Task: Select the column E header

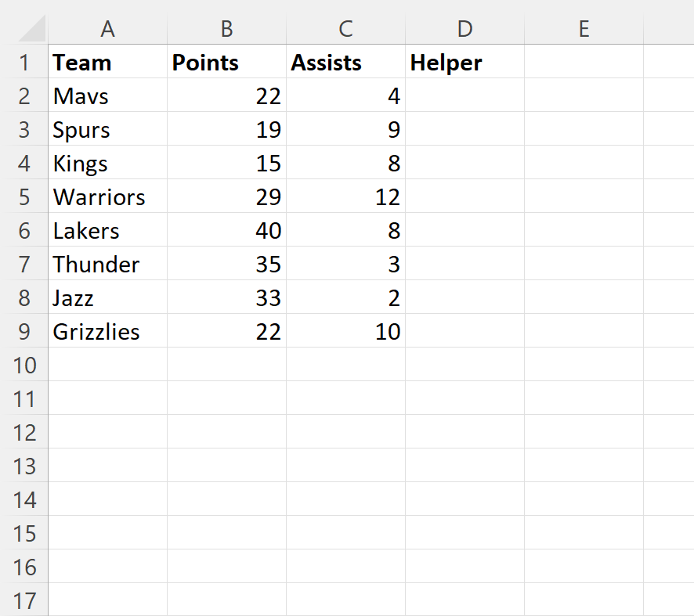Action: tap(584, 29)
